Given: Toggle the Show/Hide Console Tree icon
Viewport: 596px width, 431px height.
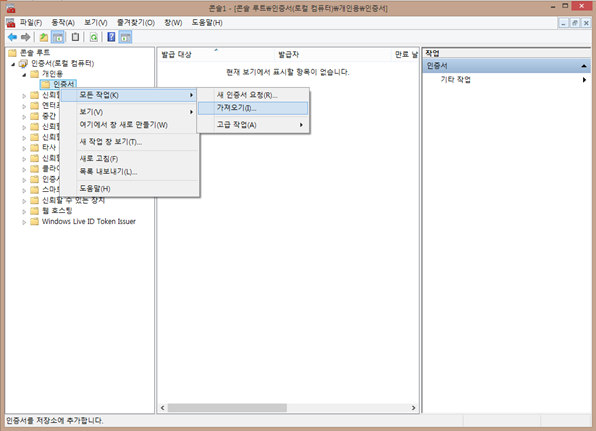Looking at the screenshot, I should point(57,37).
